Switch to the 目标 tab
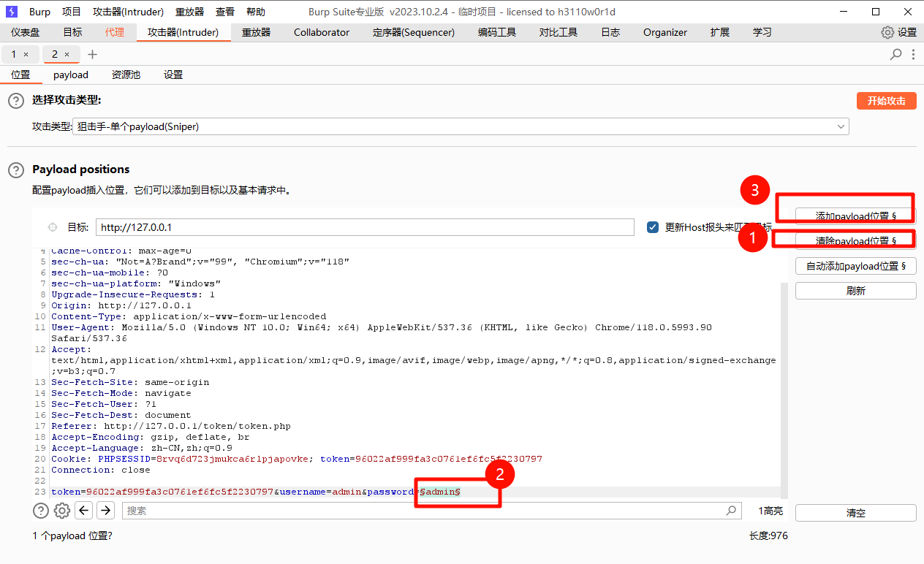924x564 pixels. click(x=72, y=32)
